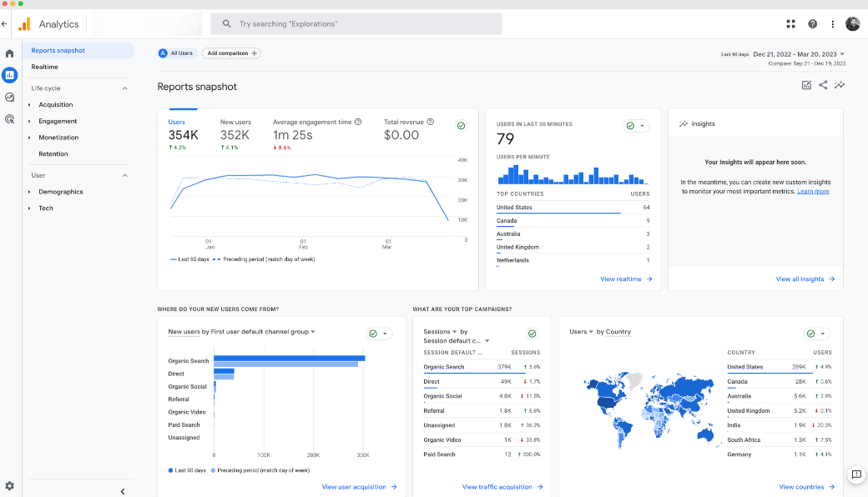
Task: Click the Share this report icon
Action: click(823, 85)
